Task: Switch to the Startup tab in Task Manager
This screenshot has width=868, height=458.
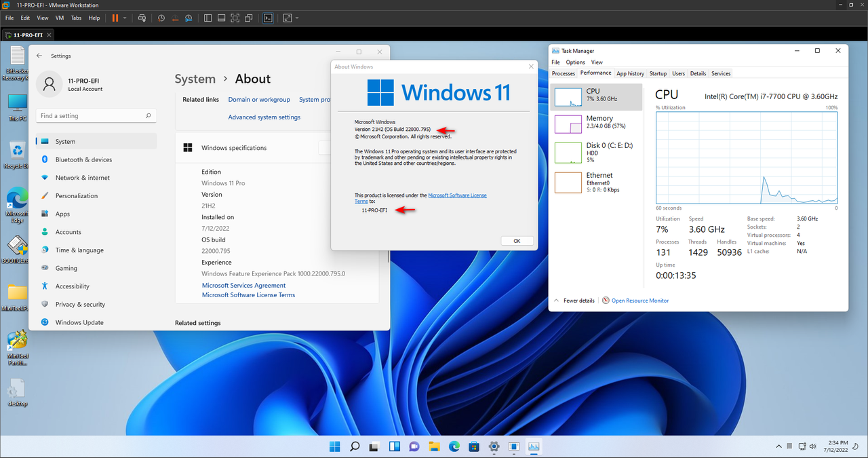Action: coord(658,73)
